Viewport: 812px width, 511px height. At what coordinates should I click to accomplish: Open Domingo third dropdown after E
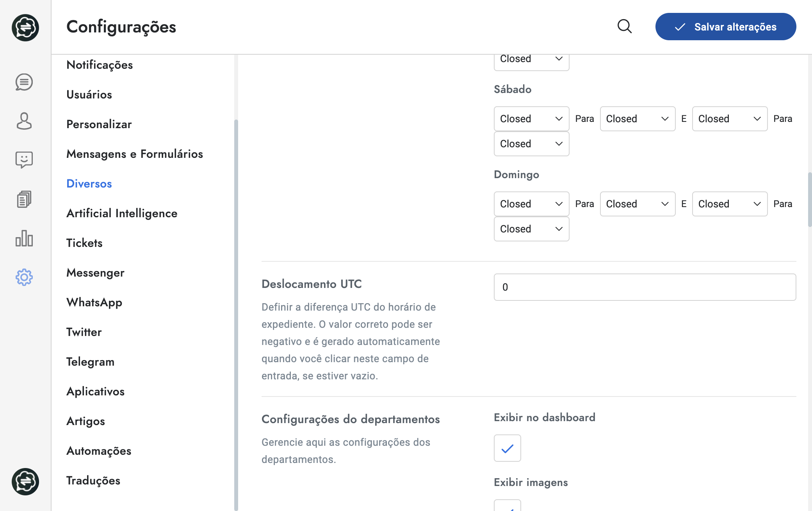coord(730,204)
